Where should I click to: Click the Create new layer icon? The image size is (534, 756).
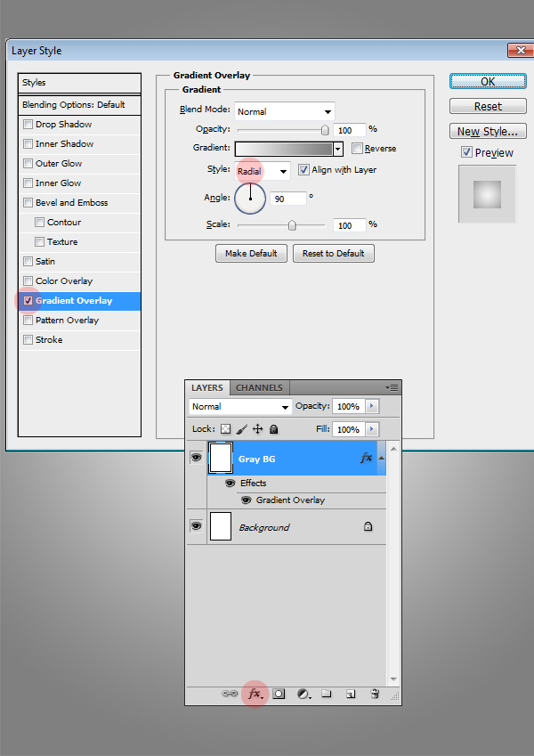tap(351, 694)
